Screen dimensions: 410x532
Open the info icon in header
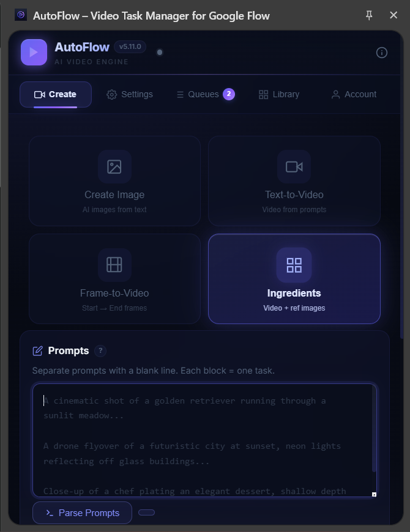coord(381,53)
